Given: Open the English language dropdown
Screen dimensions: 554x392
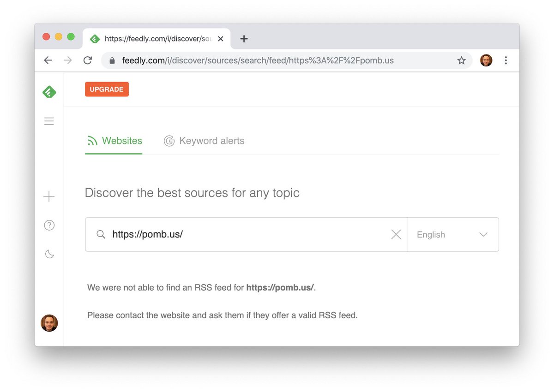Looking at the screenshot, I should point(452,234).
